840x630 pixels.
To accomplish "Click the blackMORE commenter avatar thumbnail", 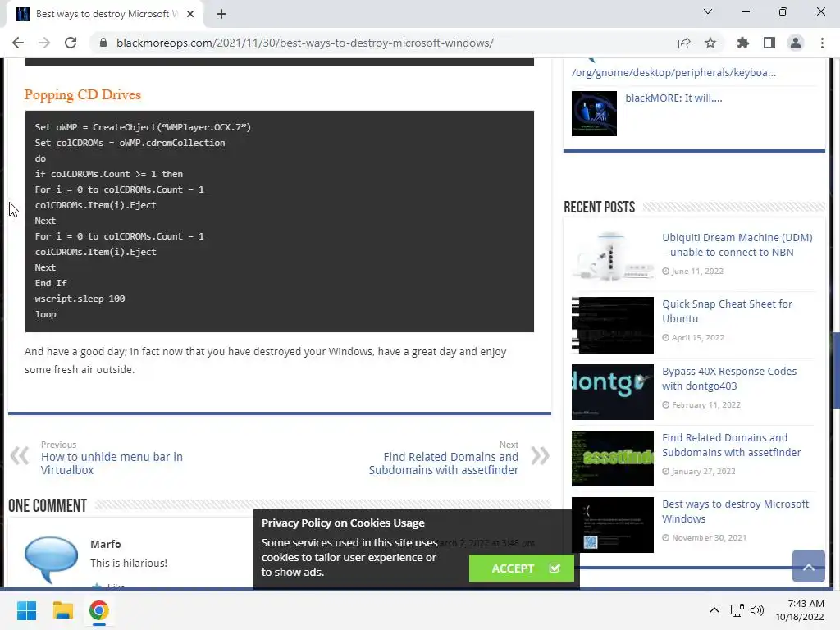I will coord(594,113).
